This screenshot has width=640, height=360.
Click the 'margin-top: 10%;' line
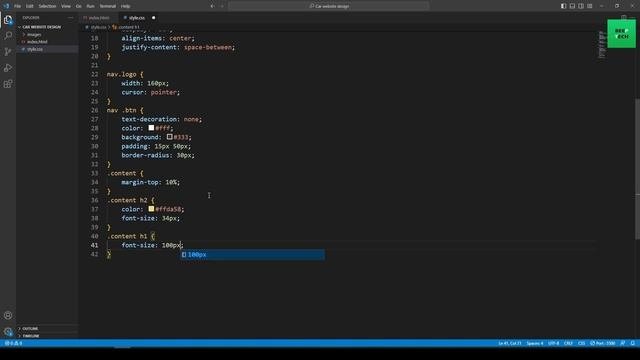pyautogui.click(x=151, y=182)
